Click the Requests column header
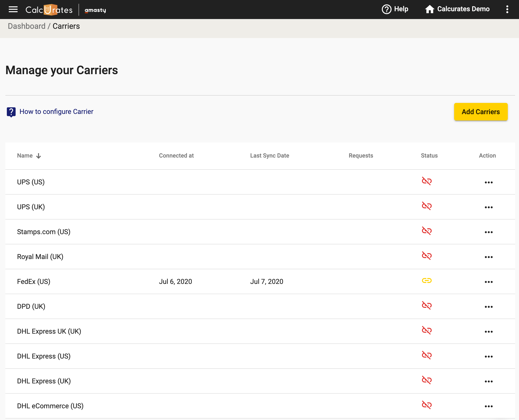The height and width of the screenshot is (420, 519). [361, 156]
